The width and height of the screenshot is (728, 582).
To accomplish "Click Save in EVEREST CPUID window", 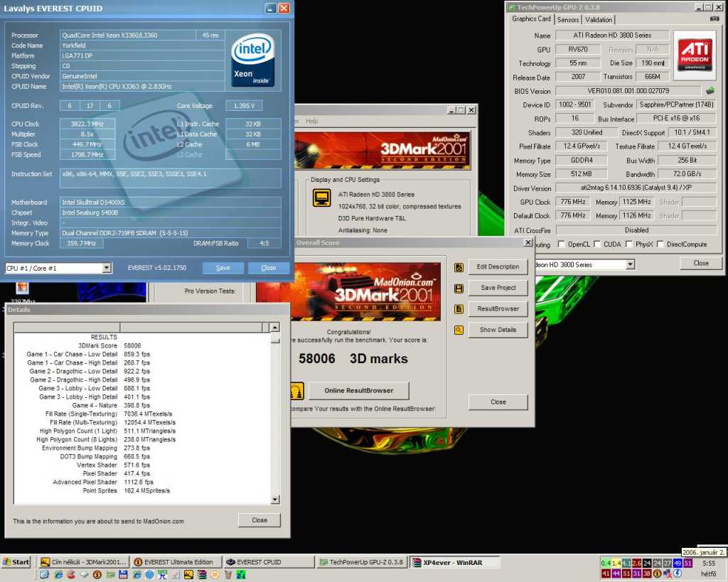I will [223, 268].
